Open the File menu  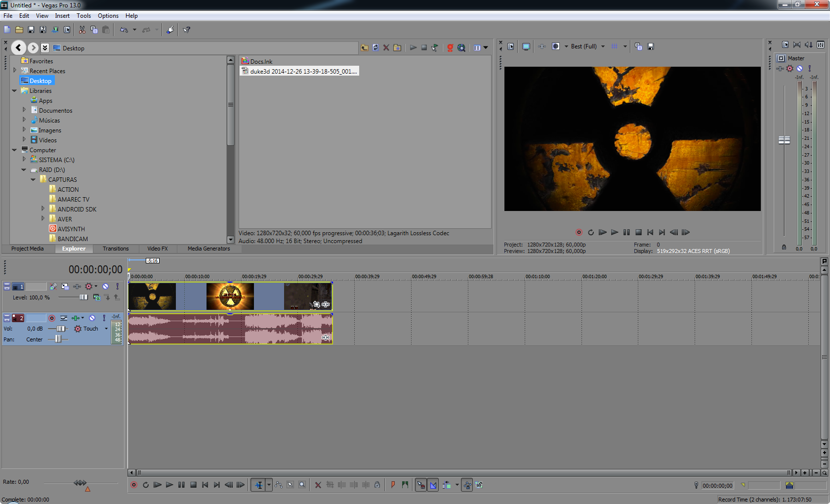pos(8,16)
